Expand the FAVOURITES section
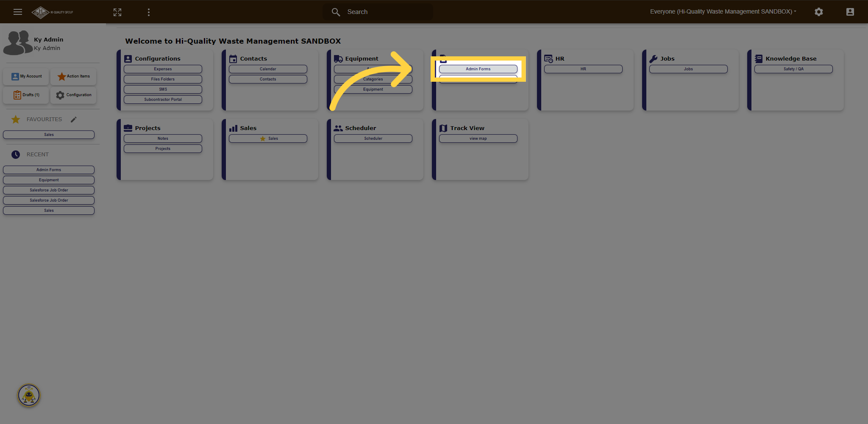The height and width of the screenshot is (424, 868). [x=44, y=119]
